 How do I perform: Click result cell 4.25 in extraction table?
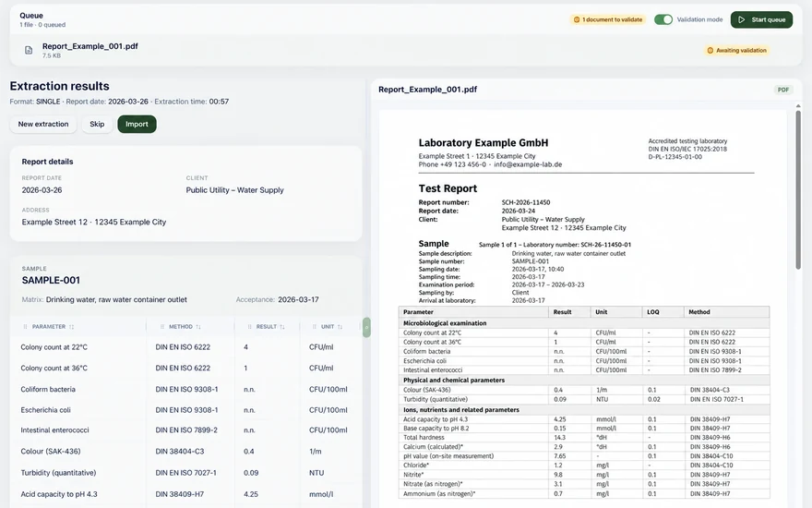251,494
